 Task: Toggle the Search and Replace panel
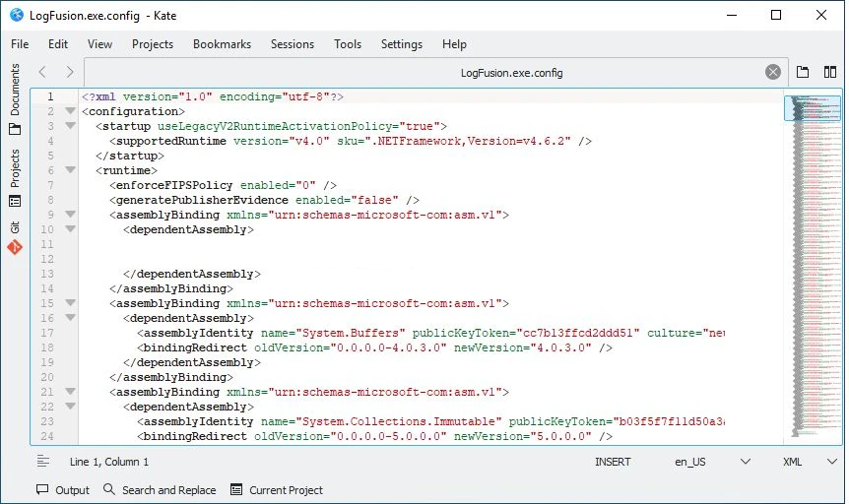(160, 490)
